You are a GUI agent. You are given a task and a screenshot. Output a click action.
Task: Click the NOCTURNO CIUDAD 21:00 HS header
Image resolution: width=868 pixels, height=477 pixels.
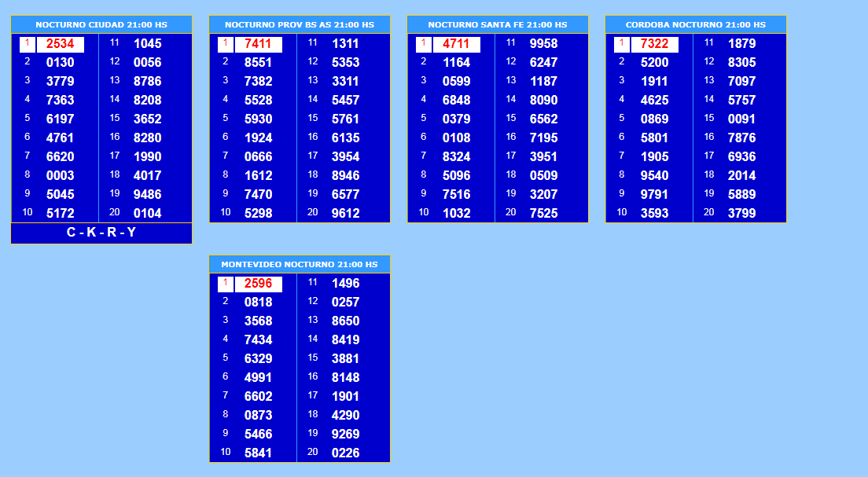(101, 25)
